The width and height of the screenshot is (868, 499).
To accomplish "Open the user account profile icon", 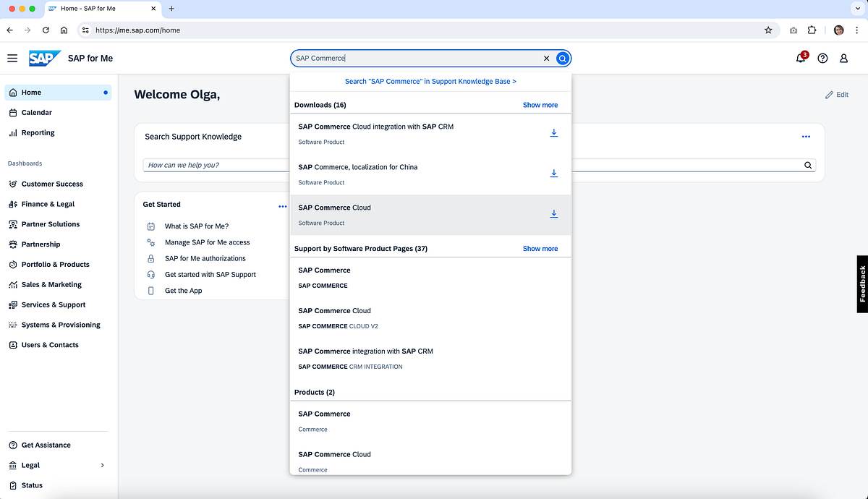I will [843, 58].
